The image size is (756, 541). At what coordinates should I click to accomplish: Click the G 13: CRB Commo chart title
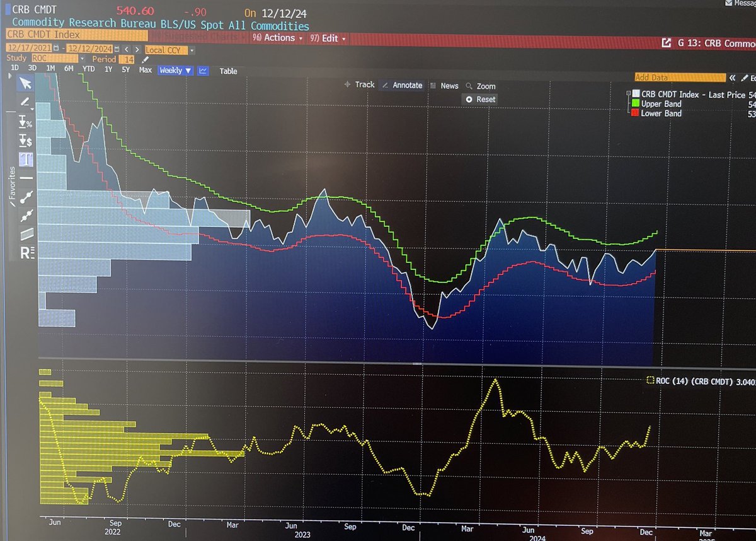[x=716, y=44]
